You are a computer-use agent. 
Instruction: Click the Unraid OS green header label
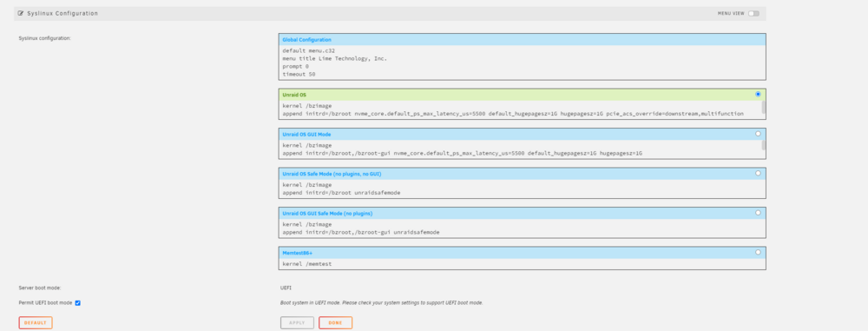(294, 95)
